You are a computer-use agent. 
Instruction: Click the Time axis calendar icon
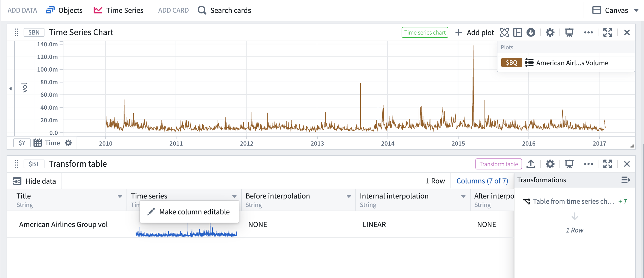38,143
